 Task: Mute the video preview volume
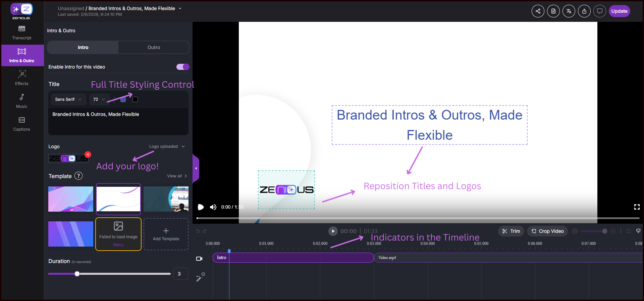[213, 207]
